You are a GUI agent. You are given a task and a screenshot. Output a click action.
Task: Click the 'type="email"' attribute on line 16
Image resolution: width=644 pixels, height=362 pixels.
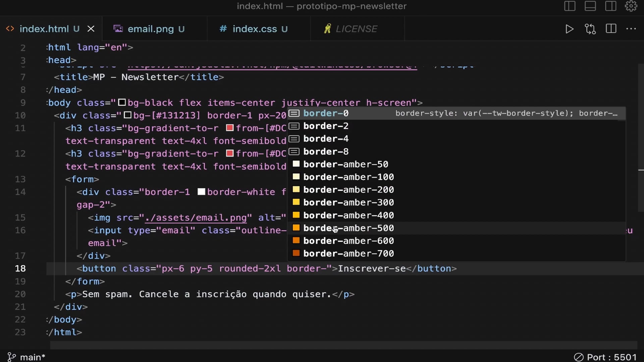click(x=161, y=230)
